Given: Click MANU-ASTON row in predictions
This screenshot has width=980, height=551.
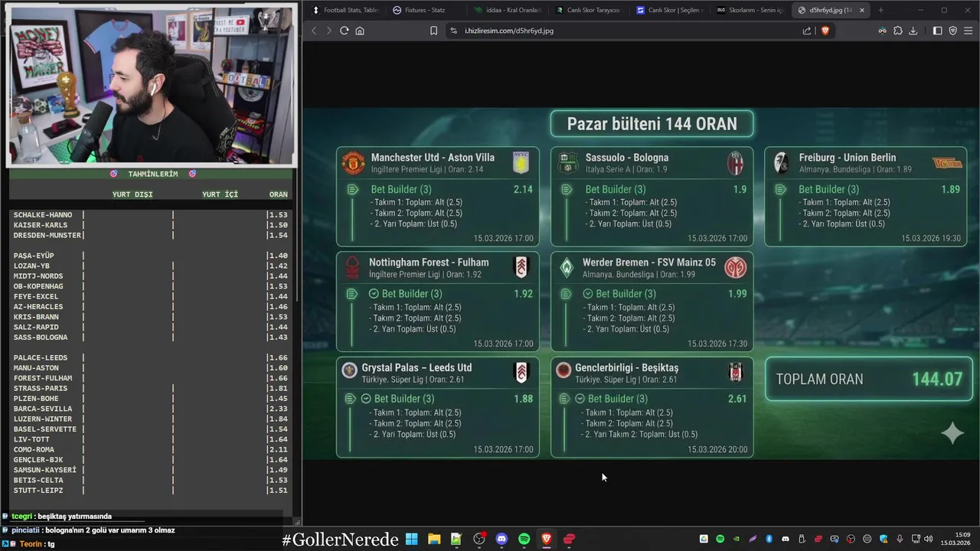Looking at the screenshot, I should (151, 368).
